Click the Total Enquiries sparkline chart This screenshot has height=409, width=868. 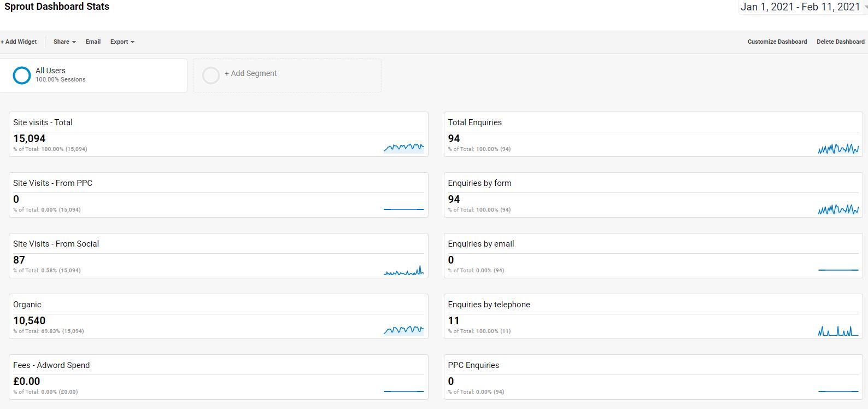click(838, 148)
